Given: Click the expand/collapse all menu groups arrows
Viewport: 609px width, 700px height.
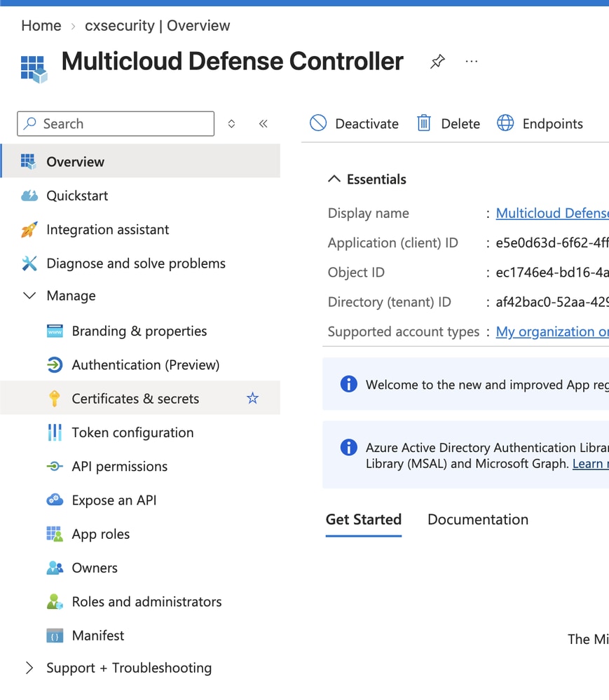Looking at the screenshot, I should click(x=231, y=123).
